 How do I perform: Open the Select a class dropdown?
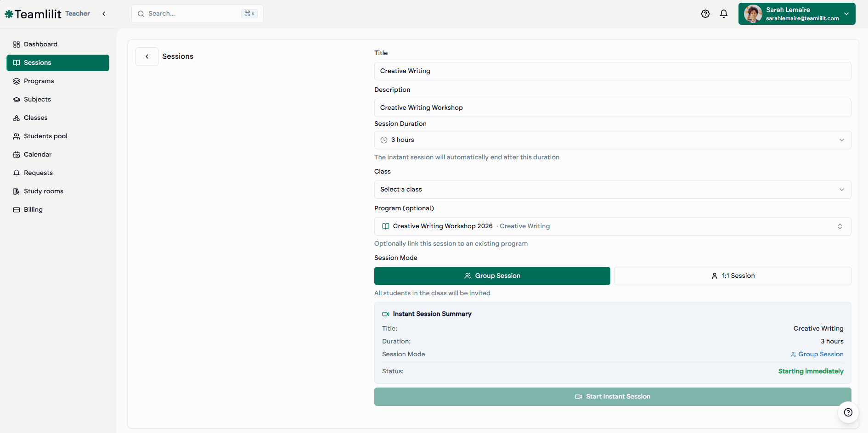tap(612, 190)
